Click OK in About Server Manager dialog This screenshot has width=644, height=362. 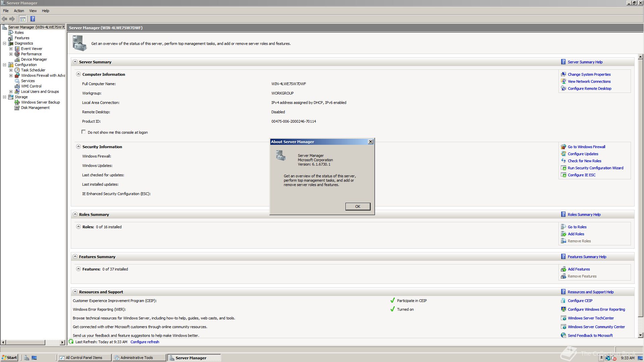(x=358, y=206)
